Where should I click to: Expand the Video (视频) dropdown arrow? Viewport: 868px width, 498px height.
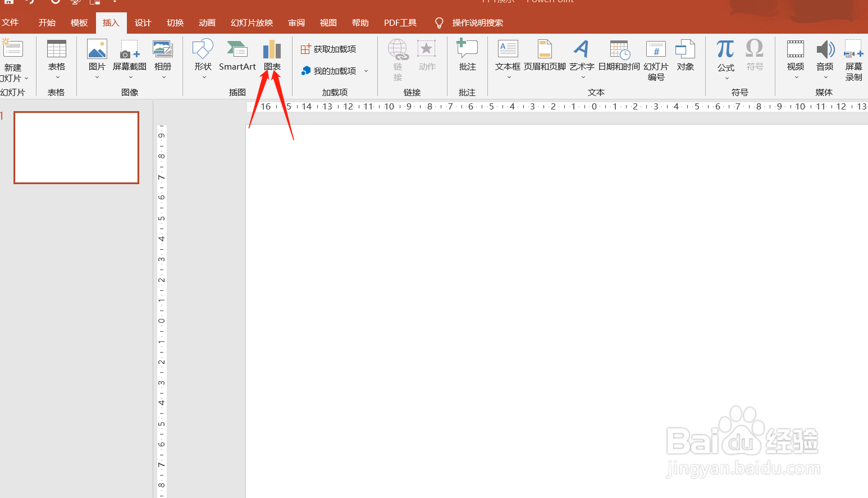(796, 77)
